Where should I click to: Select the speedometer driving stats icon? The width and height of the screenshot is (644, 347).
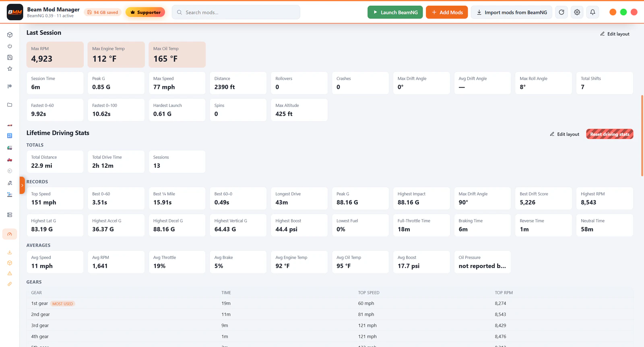coord(10,234)
